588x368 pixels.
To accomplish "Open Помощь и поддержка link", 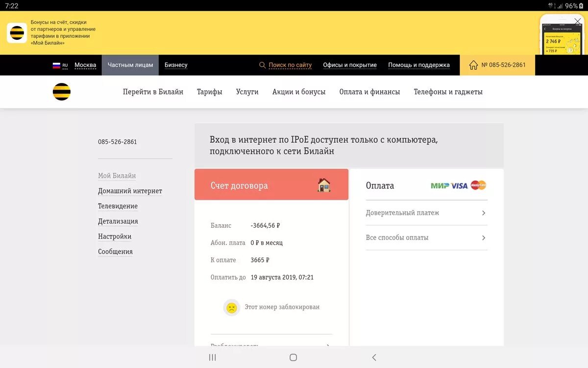I will 419,65.
